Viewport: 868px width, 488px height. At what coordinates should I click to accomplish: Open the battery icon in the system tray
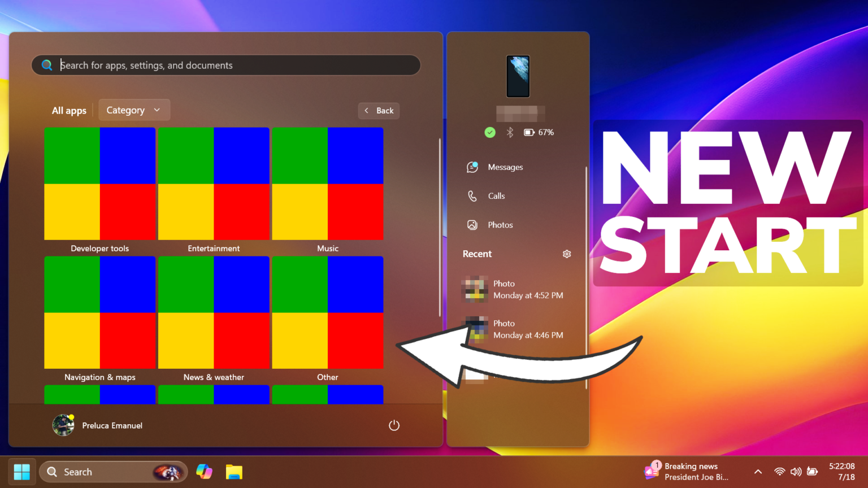(813, 471)
